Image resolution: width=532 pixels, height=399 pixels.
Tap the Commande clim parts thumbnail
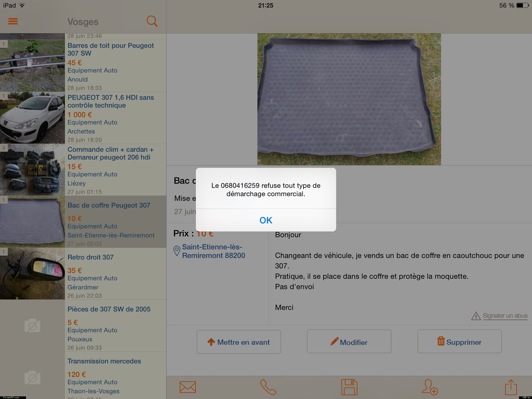32,170
